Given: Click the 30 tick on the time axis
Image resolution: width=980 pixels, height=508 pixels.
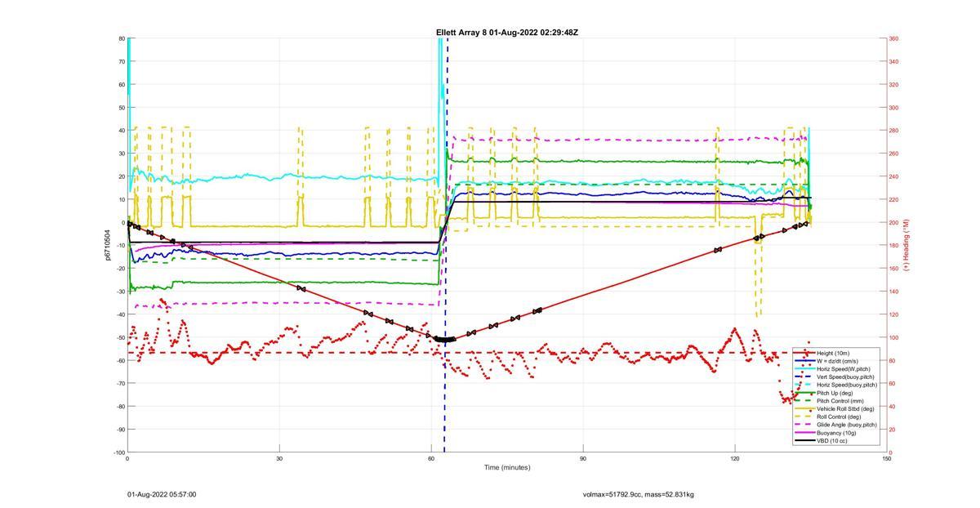Looking at the screenshot, I should tap(279, 458).
